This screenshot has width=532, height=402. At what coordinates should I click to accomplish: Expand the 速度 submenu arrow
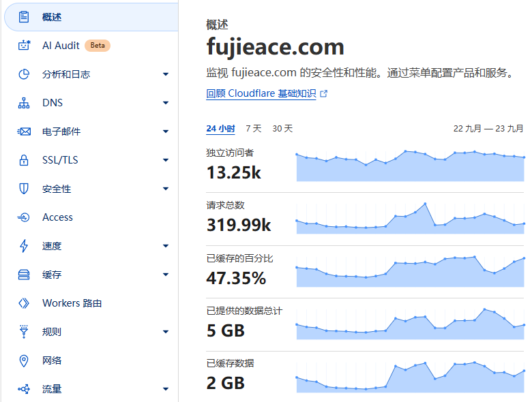tap(166, 246)
